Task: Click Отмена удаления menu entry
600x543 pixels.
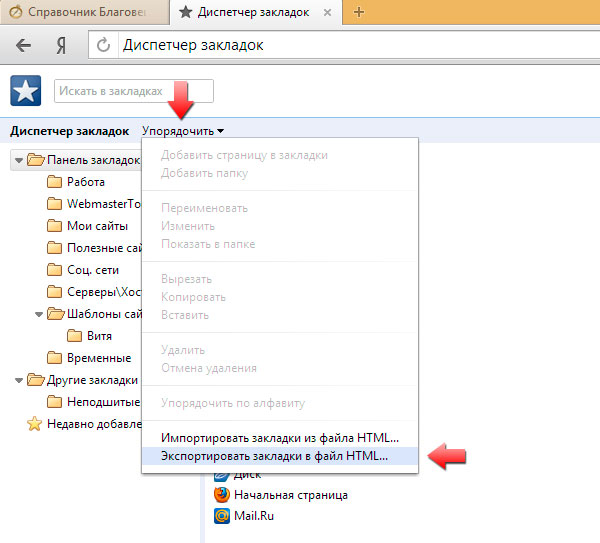Action: point(280,368)
